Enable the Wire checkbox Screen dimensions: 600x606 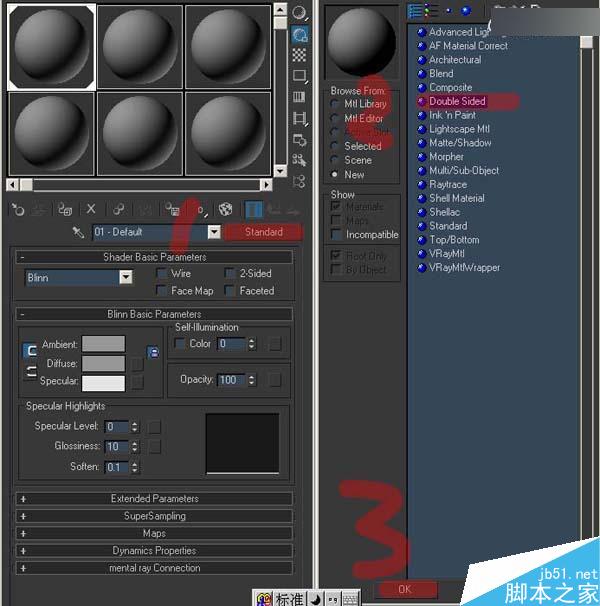(x=162, y=273)
